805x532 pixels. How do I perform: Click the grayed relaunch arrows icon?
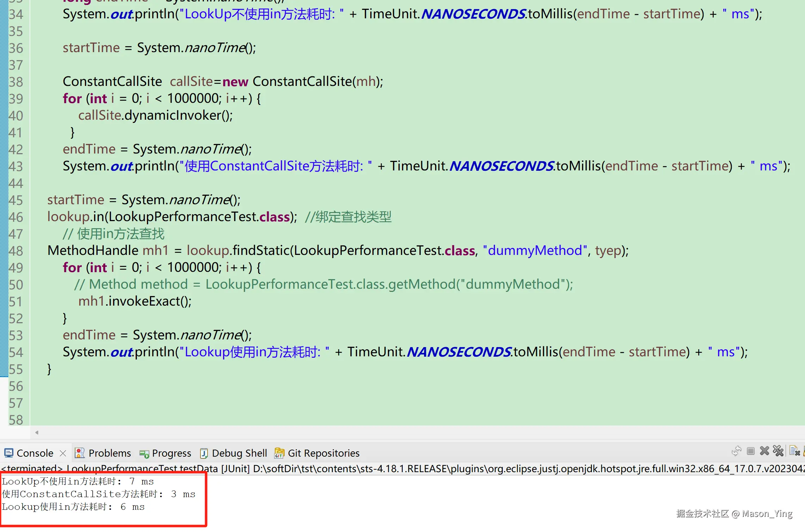click(736, 451)
